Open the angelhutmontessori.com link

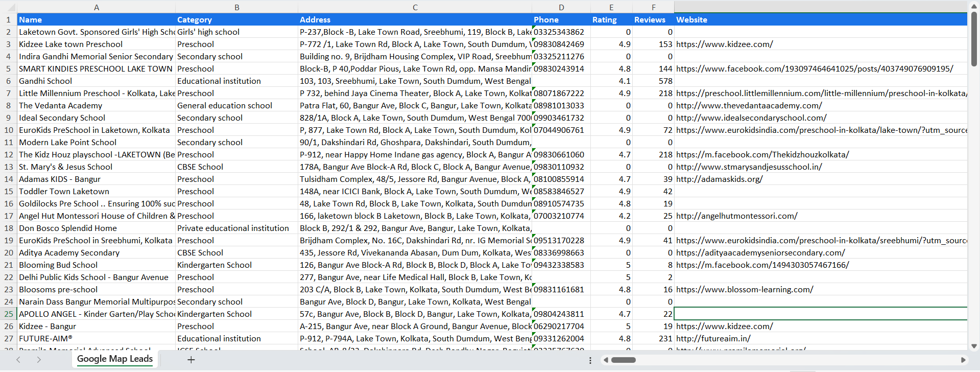tap(736, 216)
